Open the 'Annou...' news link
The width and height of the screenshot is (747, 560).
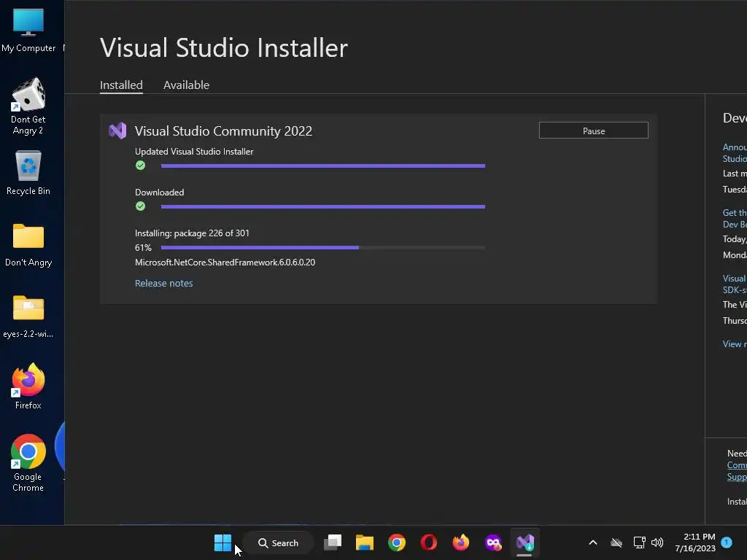click(735, 153)
